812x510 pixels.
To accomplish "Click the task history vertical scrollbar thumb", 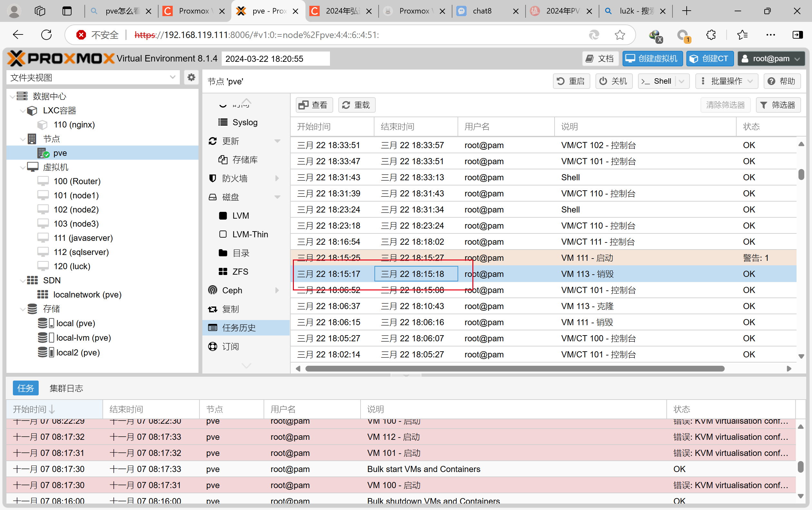I will [x=801, y=175].
